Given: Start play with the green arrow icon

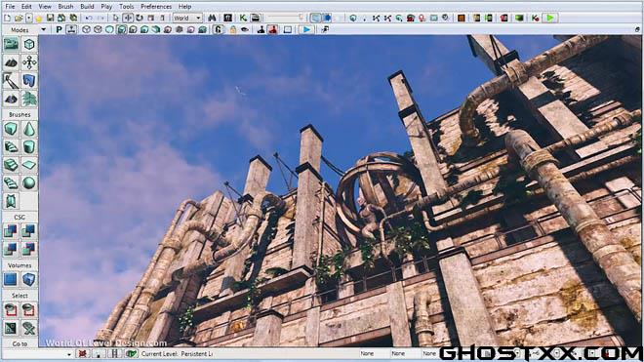Looking at the screenshot, I should click(x=549, y=19).
